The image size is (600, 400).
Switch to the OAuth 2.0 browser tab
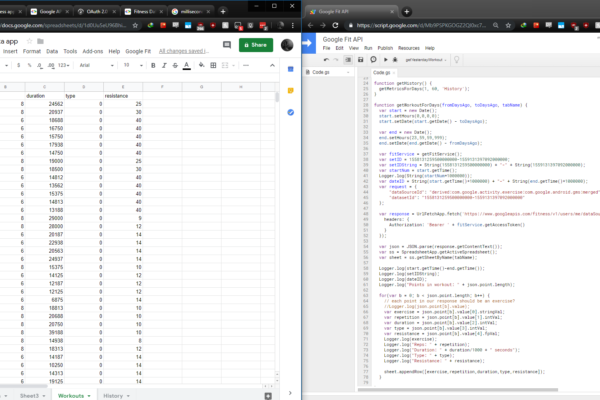(96, 11)
